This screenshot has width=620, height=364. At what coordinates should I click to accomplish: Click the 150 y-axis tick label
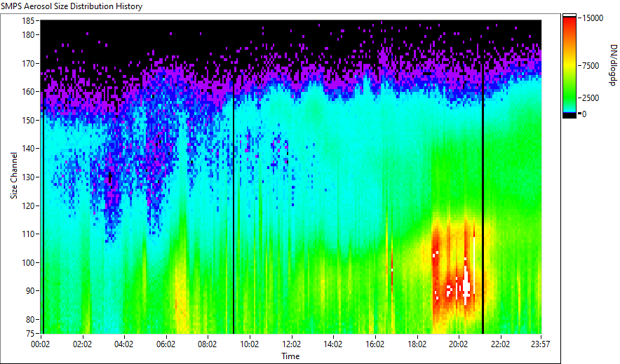[x=28, y=120]
